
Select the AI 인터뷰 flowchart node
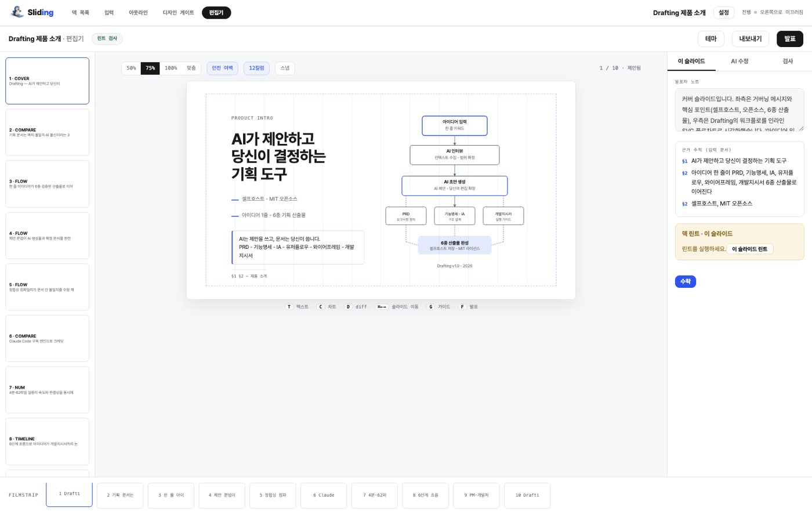pyautogui.click(x=455, y=155)
